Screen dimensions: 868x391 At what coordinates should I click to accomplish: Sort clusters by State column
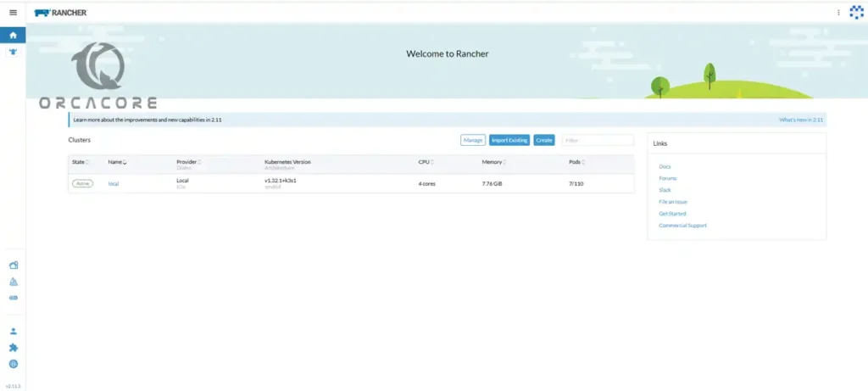click(x=81, y=162)
